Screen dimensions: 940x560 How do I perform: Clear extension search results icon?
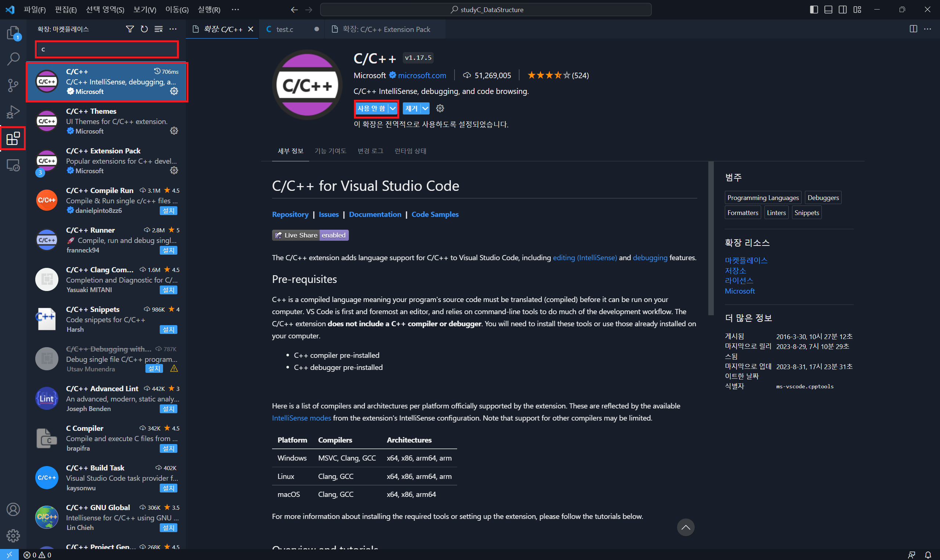point(159,29)
